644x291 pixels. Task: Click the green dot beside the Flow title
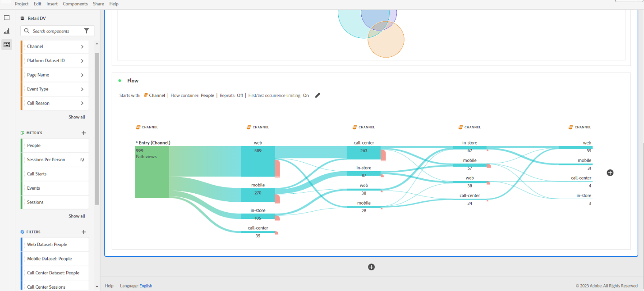click(x=120, y=81)
